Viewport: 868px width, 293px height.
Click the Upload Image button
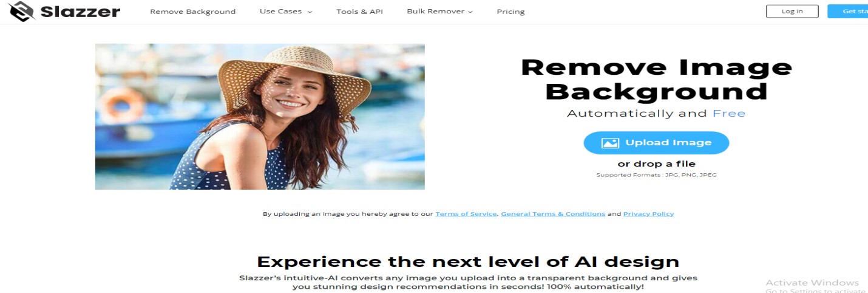coord(656,143)
